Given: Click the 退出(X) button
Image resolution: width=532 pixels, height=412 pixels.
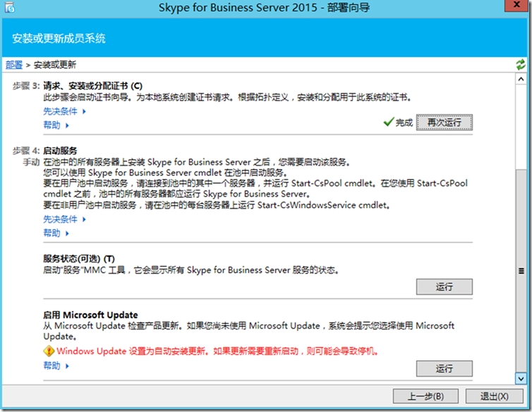Looking at the screenshot, I should click(x=494, y=396).
